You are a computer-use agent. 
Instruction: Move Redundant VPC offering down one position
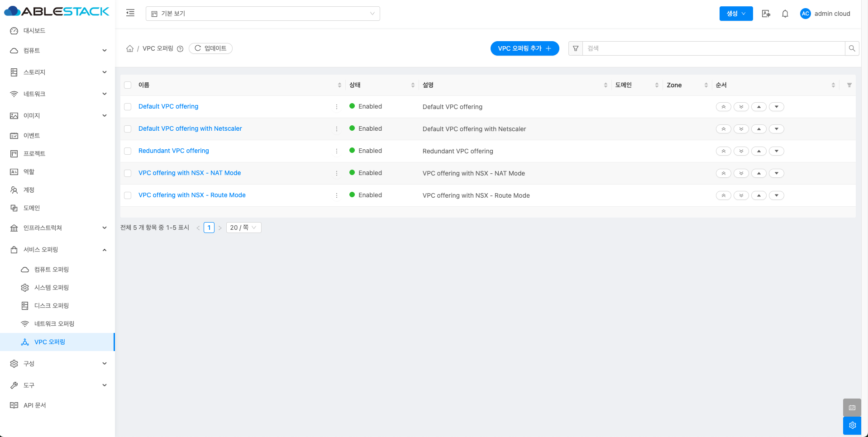(777, 151)
